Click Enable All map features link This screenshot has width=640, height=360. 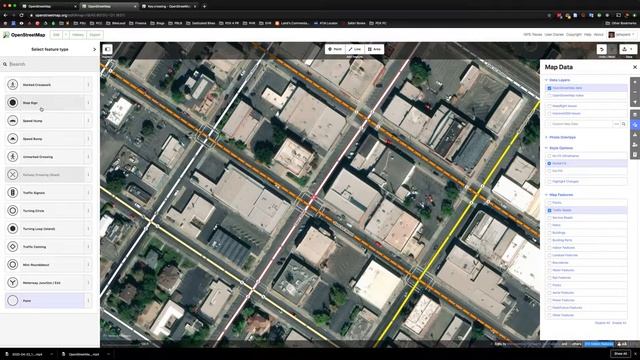click(x=619, y=323)
